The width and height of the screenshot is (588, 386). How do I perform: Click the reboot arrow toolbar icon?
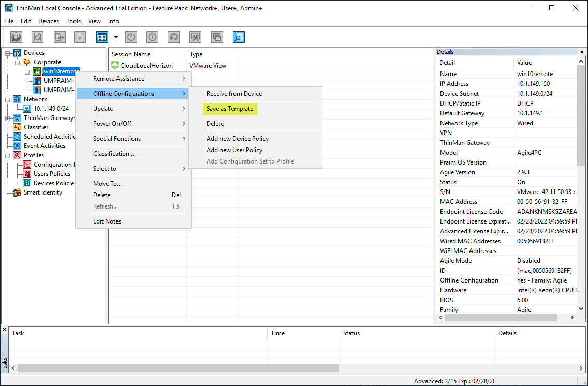(173, 37)
